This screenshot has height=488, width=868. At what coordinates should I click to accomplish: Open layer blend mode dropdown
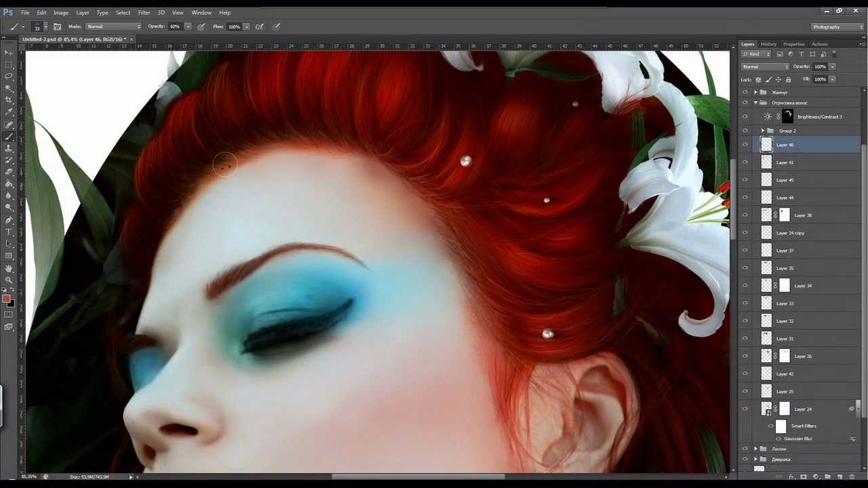point(765,66)
